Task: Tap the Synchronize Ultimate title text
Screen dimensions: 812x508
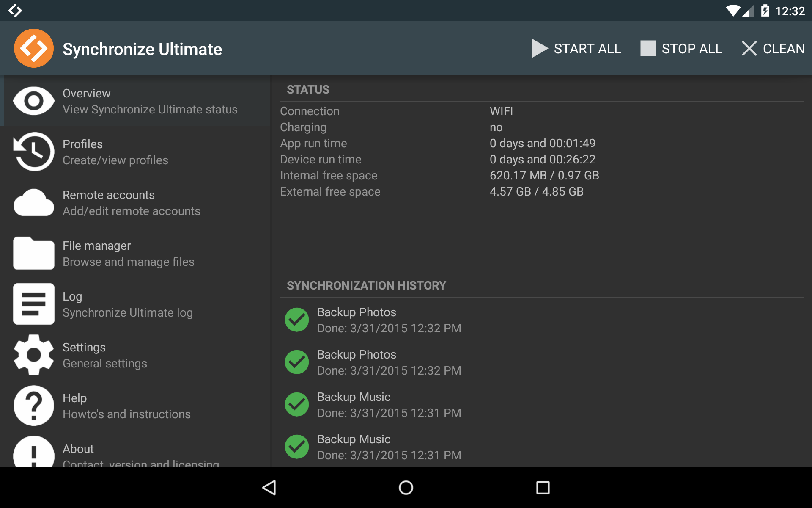Action: coord(142,49)
